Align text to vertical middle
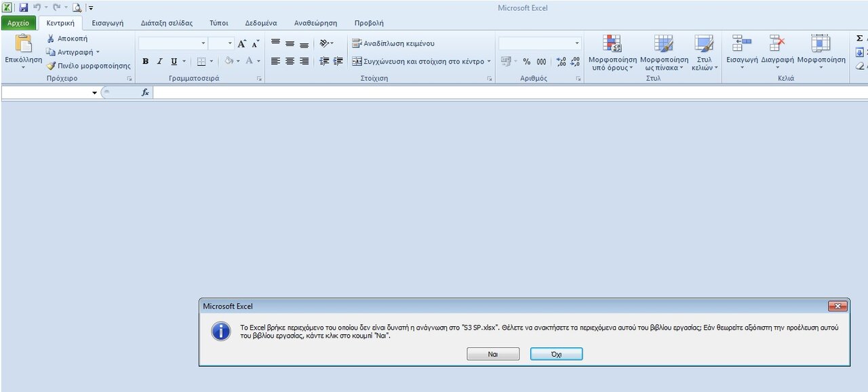Image resolution: width=868 pixels, height=392 pixels. point(290,43)
